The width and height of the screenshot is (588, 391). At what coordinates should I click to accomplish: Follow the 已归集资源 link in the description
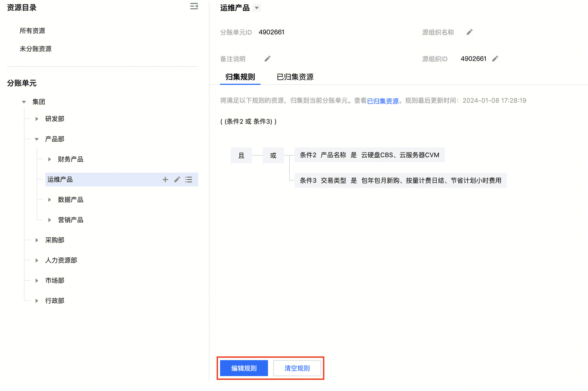[383, 101]
